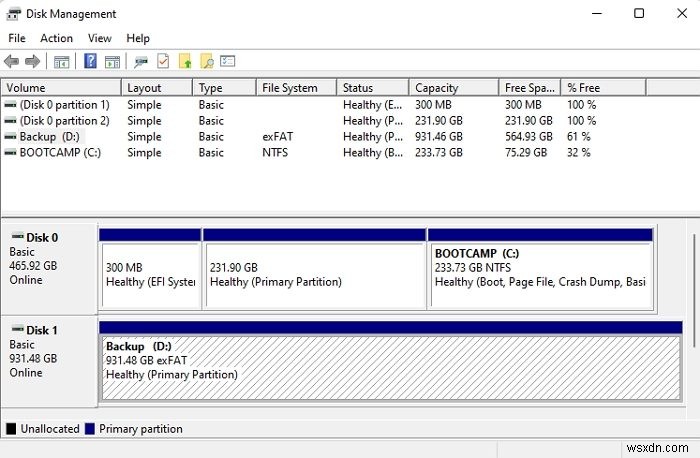Open Help using the question mark icon
This screenshot has height=458, width=700.
[90, 62]
